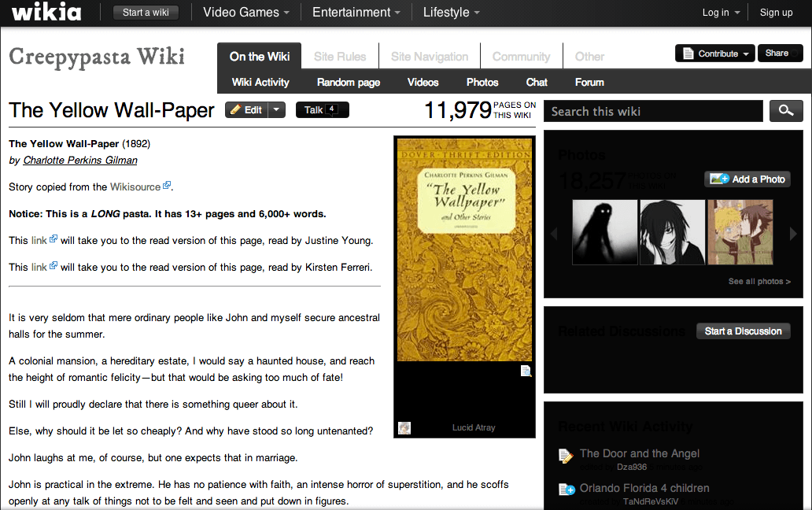Open The Door and the Angel activity link
Screen dimensions: 812x510
click(640, 453)
